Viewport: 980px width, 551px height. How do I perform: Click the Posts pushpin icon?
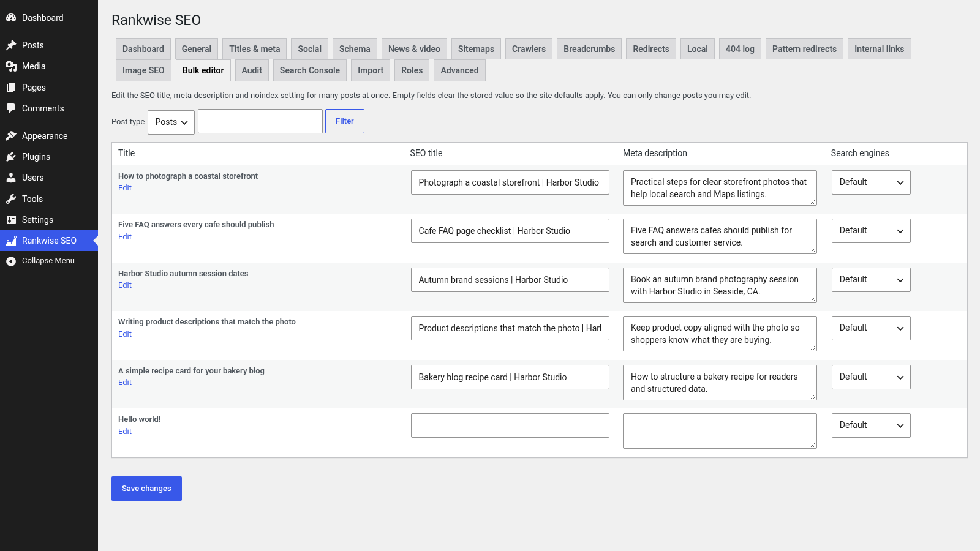click(11, 45)
